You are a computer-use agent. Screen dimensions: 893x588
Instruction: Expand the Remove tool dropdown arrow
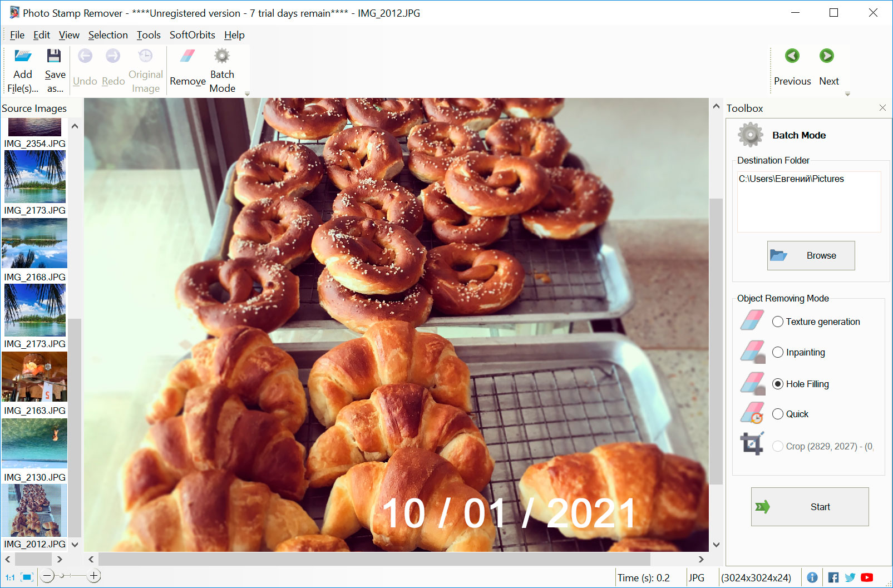coord(247,93)
